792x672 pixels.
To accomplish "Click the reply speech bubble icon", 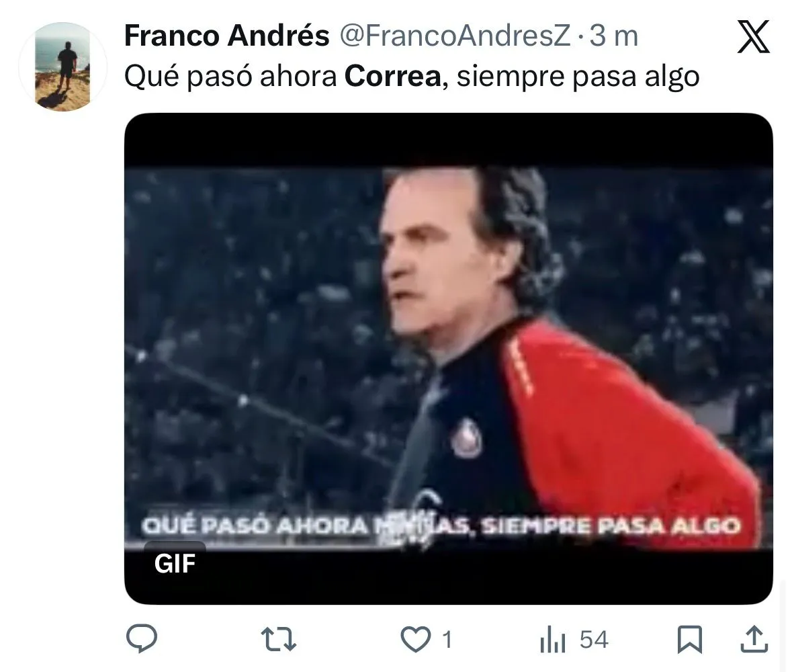I will coord(142,638).
